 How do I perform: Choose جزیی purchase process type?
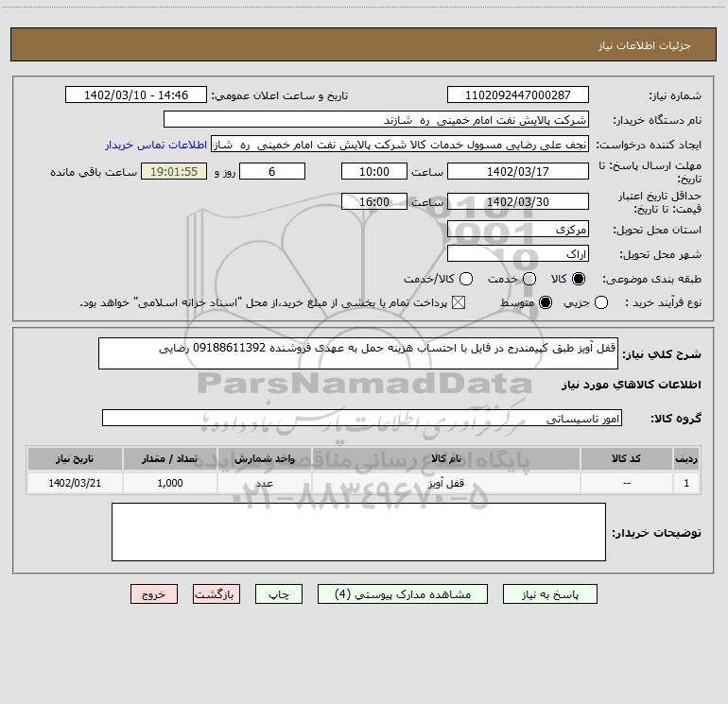point(601,302)
